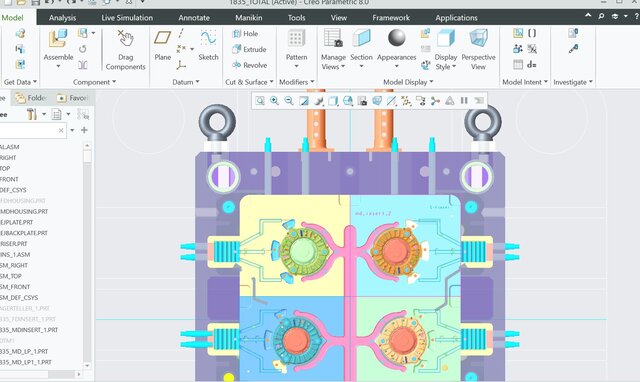Image resolution: width=640 pixels, height=382 pixels.
Task: Open the Annotate tab
Action: pos(194,18)
